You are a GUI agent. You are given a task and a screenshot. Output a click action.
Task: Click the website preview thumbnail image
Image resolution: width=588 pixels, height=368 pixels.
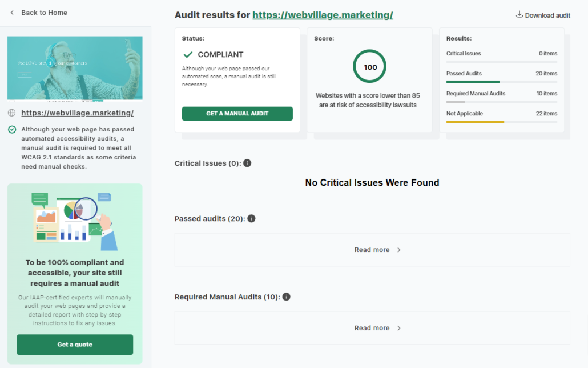pos(75,68)
